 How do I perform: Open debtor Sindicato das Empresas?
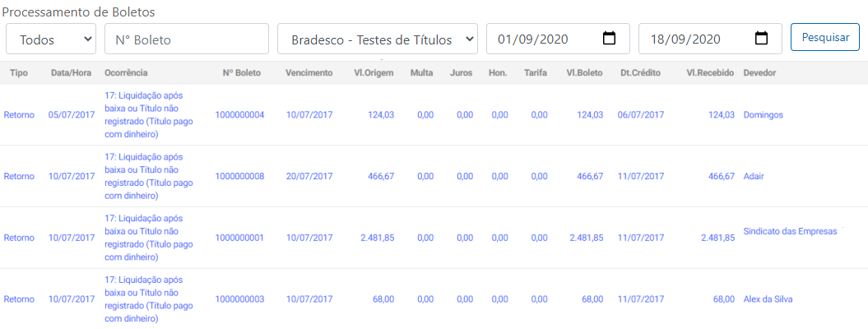(x=790, y=232)
